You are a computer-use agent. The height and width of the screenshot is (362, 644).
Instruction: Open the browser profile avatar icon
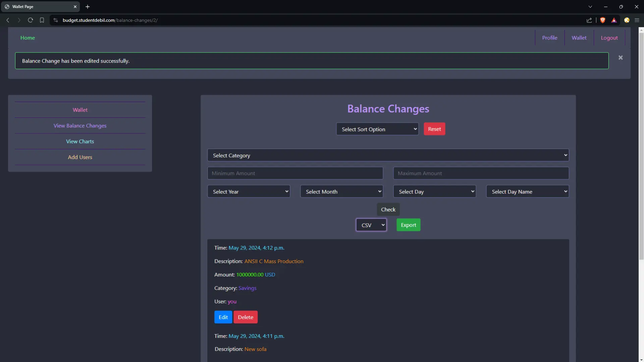627,20
